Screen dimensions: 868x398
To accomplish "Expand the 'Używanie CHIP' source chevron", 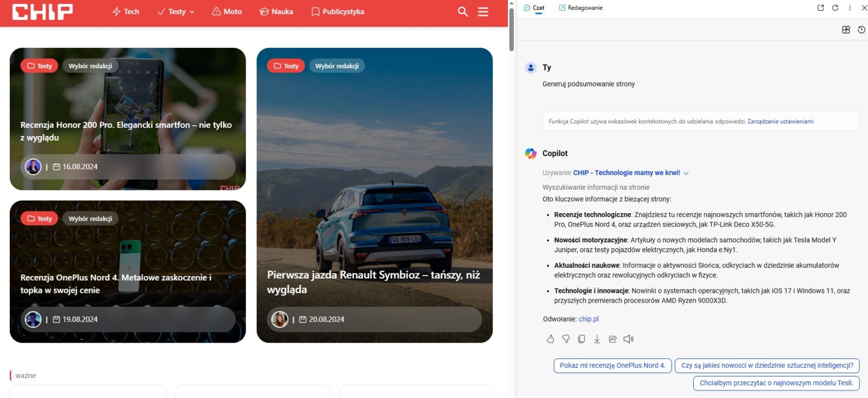I will (x=686, y=174).
